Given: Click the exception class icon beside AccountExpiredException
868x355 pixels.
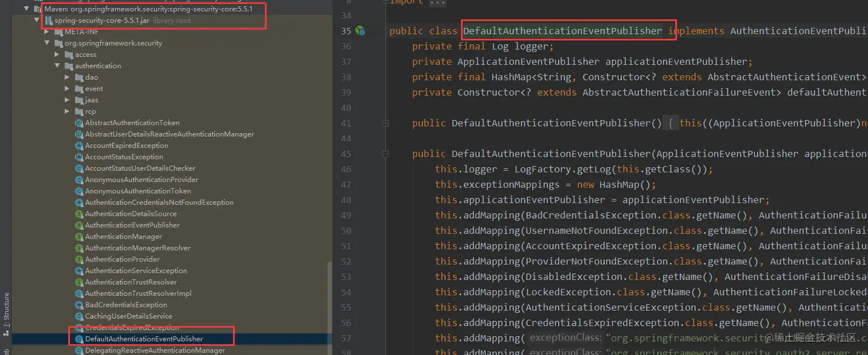Looking at the screenshot, I should (x=80, y=146).
